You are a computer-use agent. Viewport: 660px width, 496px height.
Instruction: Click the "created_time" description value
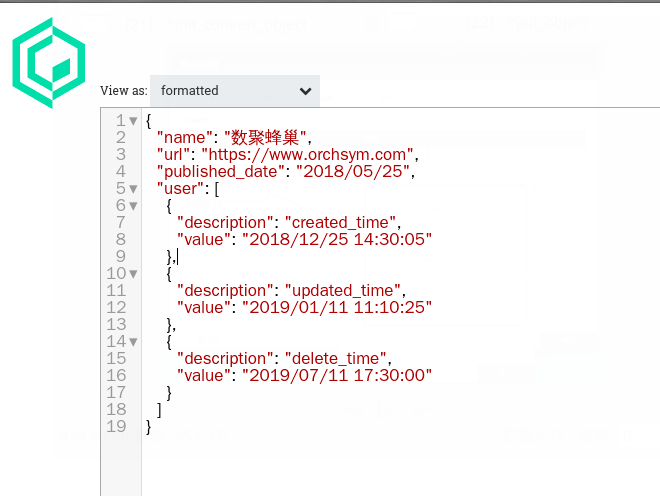click(x=343, y=223)
